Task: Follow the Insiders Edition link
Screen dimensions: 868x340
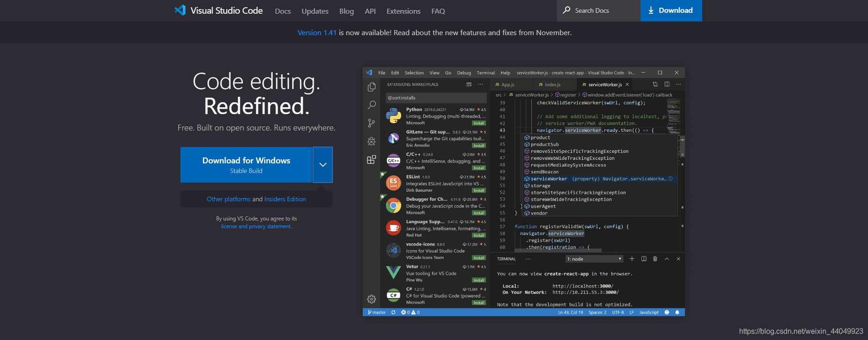Action: [285, 199]
